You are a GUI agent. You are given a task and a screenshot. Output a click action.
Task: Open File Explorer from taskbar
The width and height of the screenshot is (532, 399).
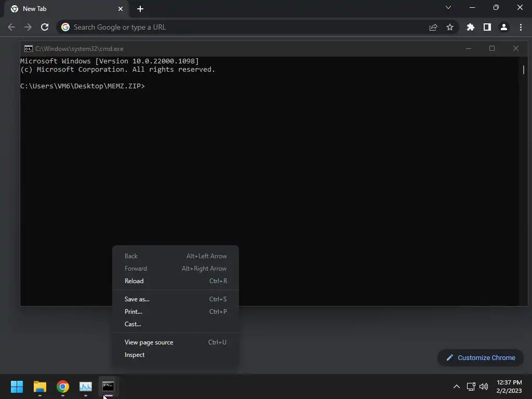pos(39,387)
